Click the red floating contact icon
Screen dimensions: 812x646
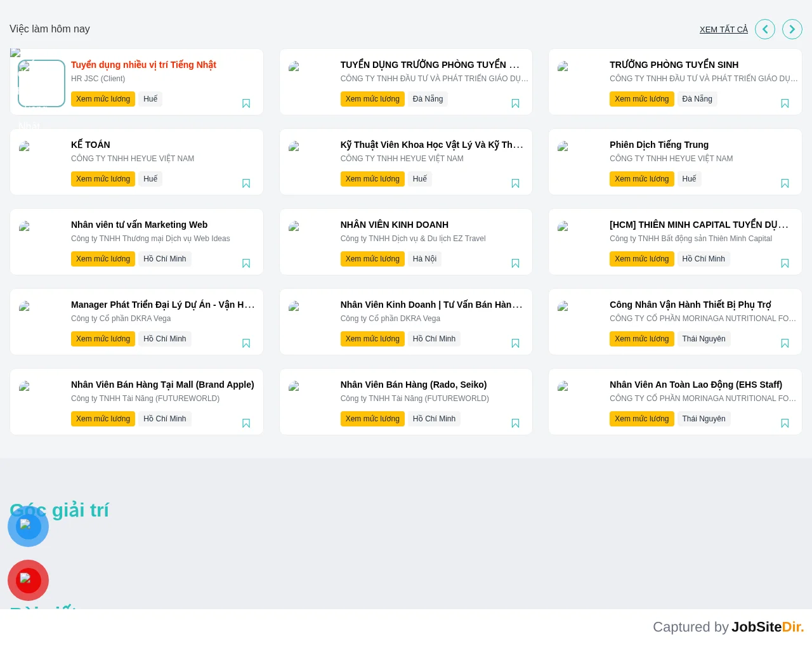(x=28, y=580)
